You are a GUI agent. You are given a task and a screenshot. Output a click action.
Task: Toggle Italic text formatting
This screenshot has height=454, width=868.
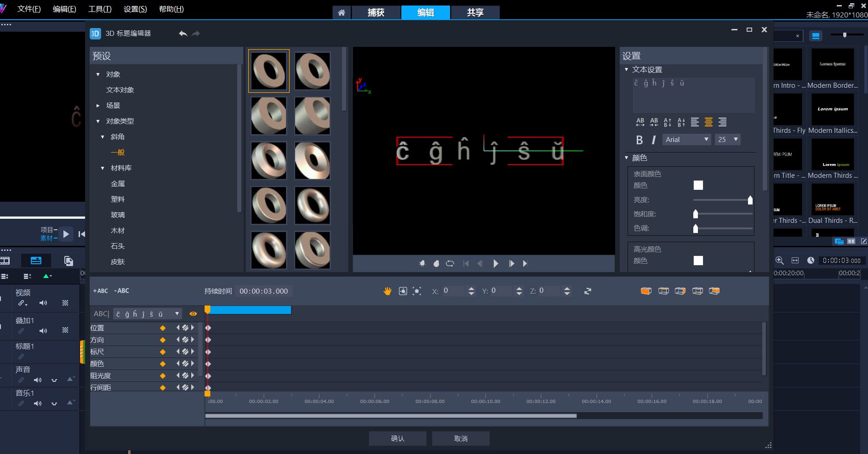coord(653,140)
